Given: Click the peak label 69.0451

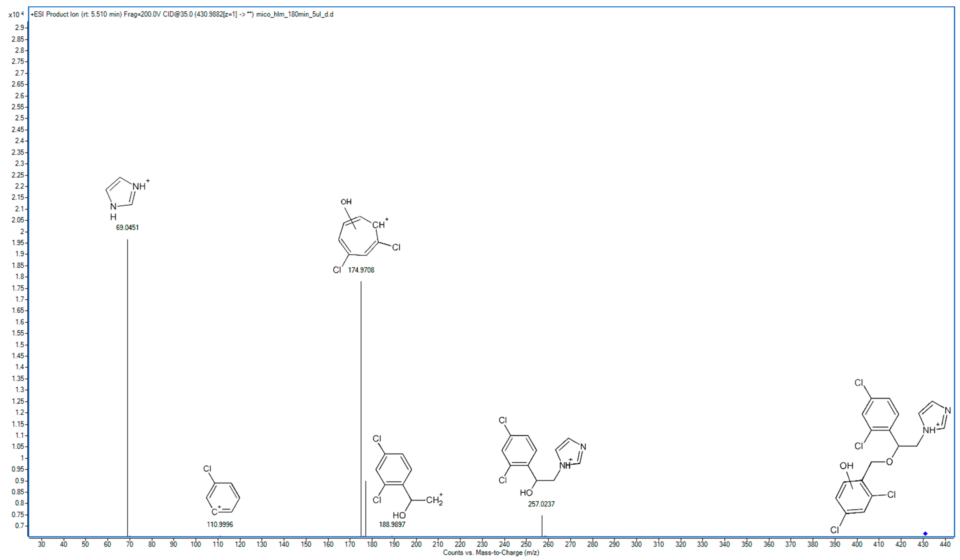Looking at the screenshot, I should tap(127, 227).
